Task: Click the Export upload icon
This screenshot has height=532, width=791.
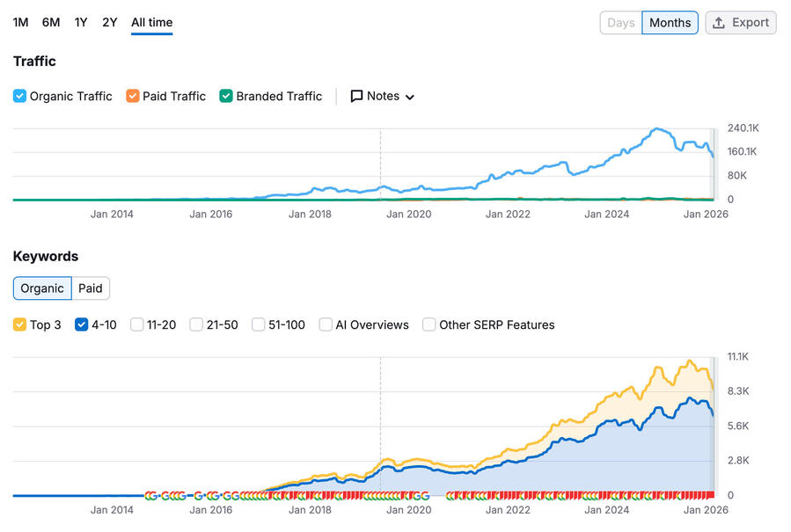Action: (x=719, y=23)
